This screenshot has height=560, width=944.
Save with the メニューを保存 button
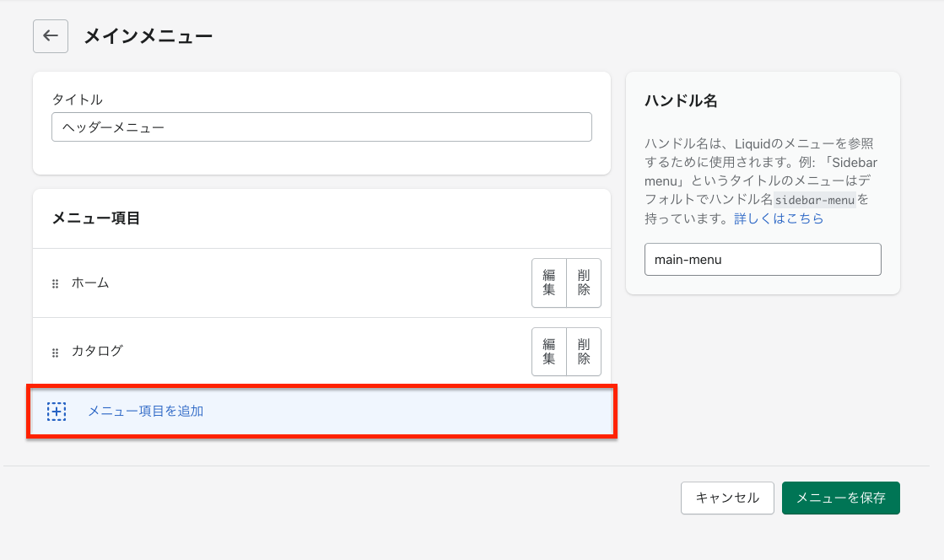pos(840,498)
